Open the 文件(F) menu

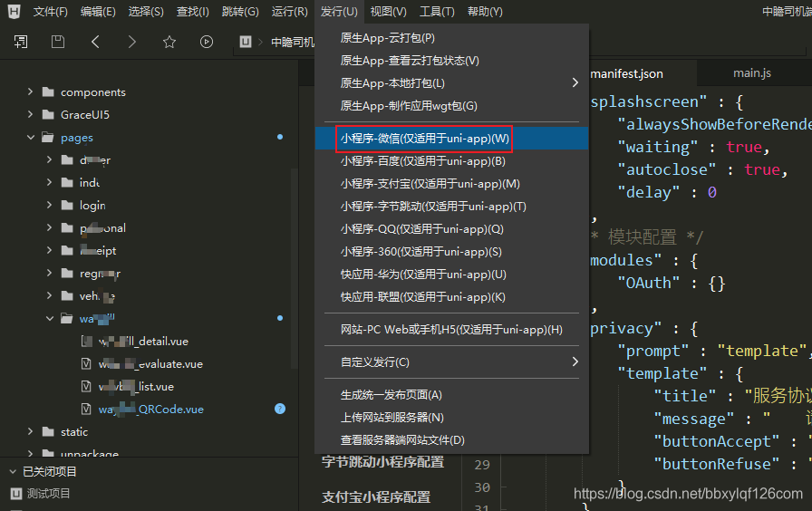(50, 12)
